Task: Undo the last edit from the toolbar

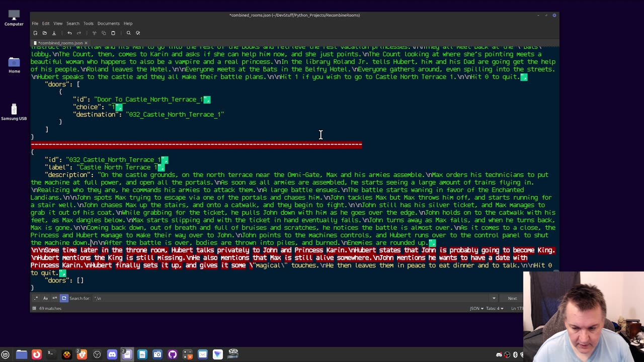Action: tap(69, 33)
